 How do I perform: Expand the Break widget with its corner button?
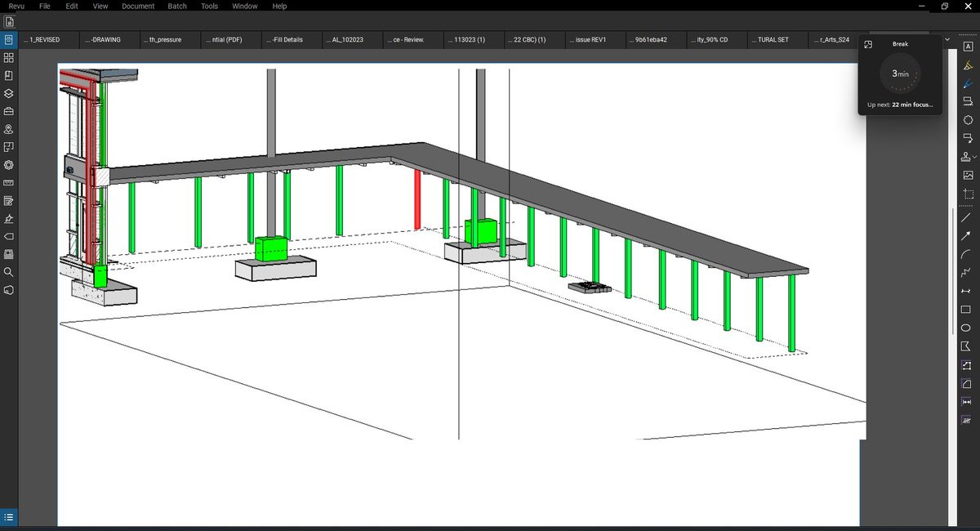pos(867,45)
